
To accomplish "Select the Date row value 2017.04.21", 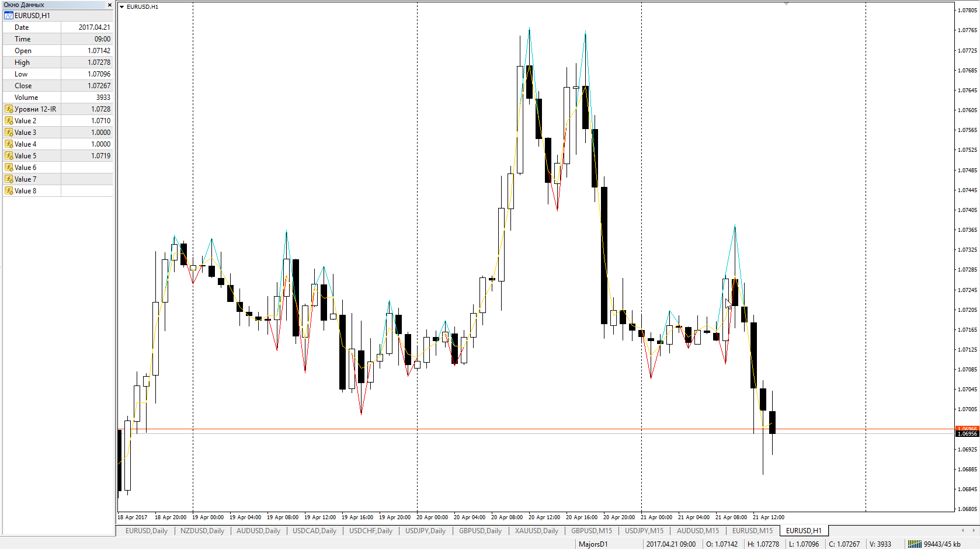I will [x=94, y=27].
